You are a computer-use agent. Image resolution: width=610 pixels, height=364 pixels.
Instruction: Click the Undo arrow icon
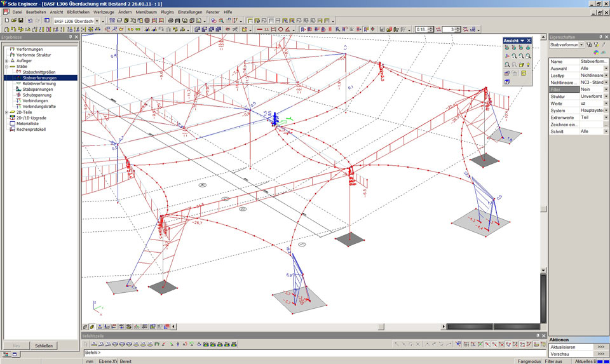tap(30, 20)
